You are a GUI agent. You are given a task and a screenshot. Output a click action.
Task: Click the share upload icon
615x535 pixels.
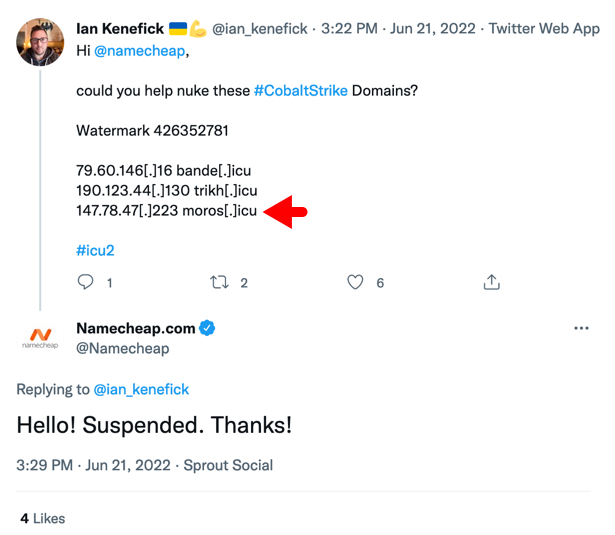[x=491, y=283]
